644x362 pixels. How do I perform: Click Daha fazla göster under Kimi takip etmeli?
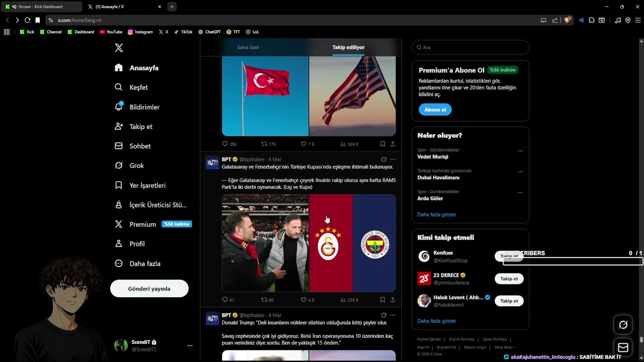pyautogui.click(x=437, y=321)
